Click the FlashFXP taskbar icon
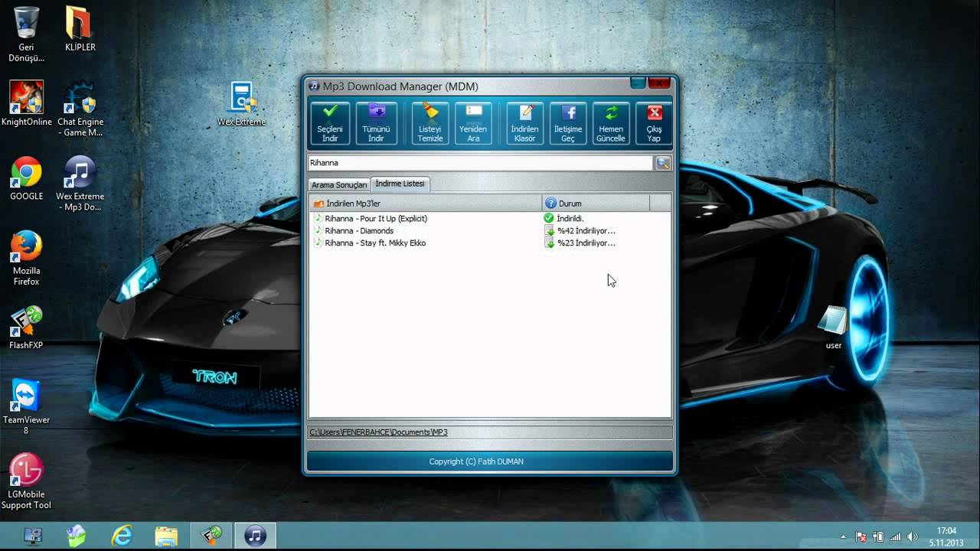The height and width of the screenshot is (551, 980). click(x=211, y=536)
